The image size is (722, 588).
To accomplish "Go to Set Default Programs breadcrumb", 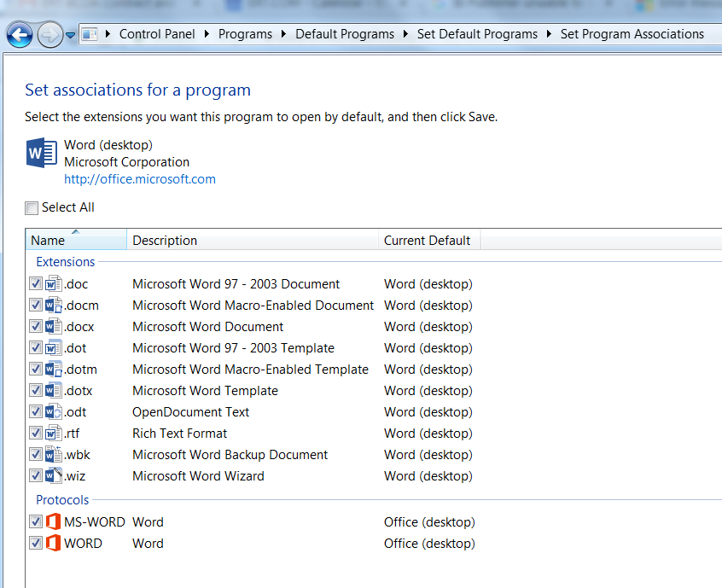I will tap(478, 34).
